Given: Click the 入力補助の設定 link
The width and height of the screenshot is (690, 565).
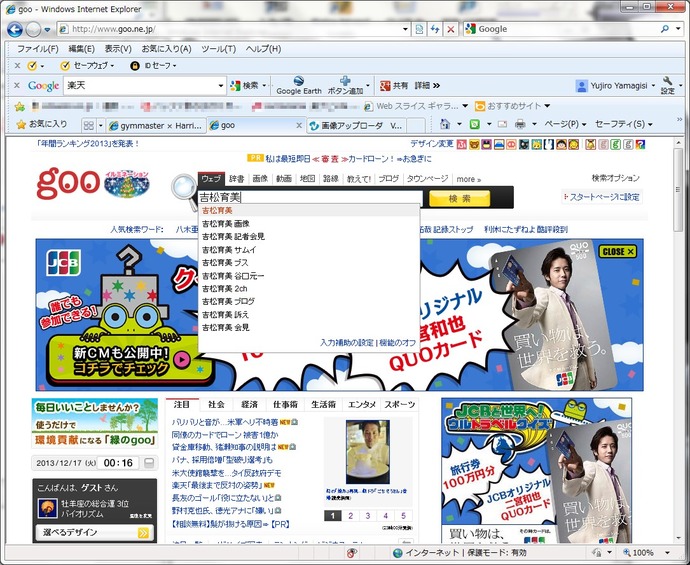Looking at the screenshot, I should (x=347, y=343).
